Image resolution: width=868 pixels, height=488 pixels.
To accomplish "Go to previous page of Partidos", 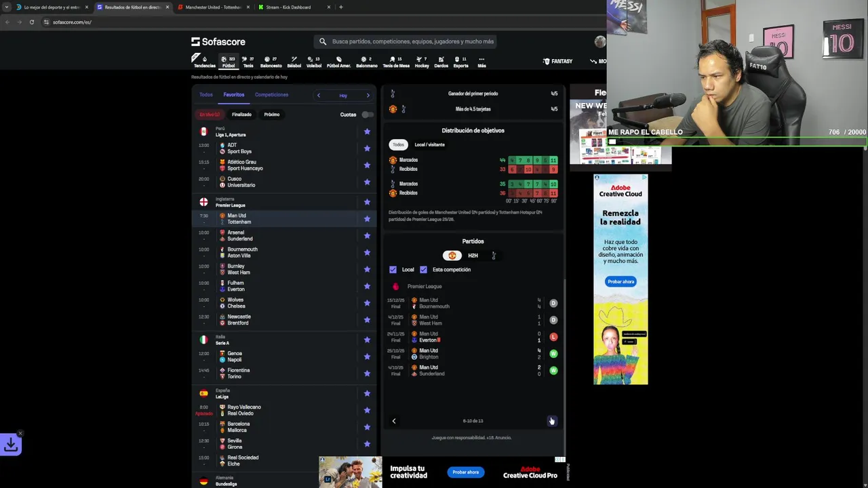I will point(394,421).
